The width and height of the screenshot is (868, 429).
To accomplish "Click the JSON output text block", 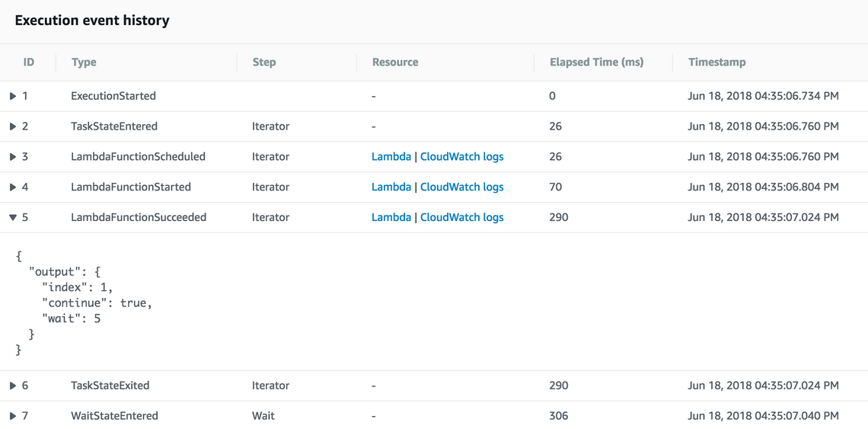I will click(x=84, y=303).
